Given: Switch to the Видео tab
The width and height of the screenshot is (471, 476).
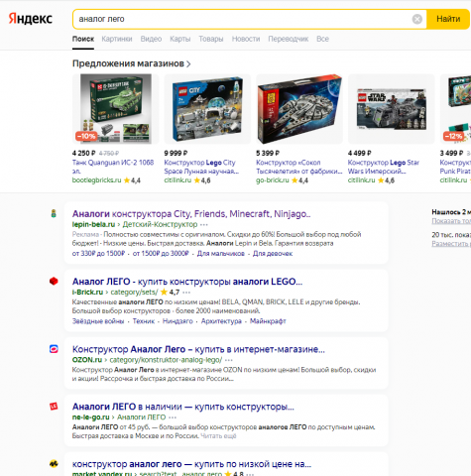Looking at the screenshot, I should coord(151,39).
